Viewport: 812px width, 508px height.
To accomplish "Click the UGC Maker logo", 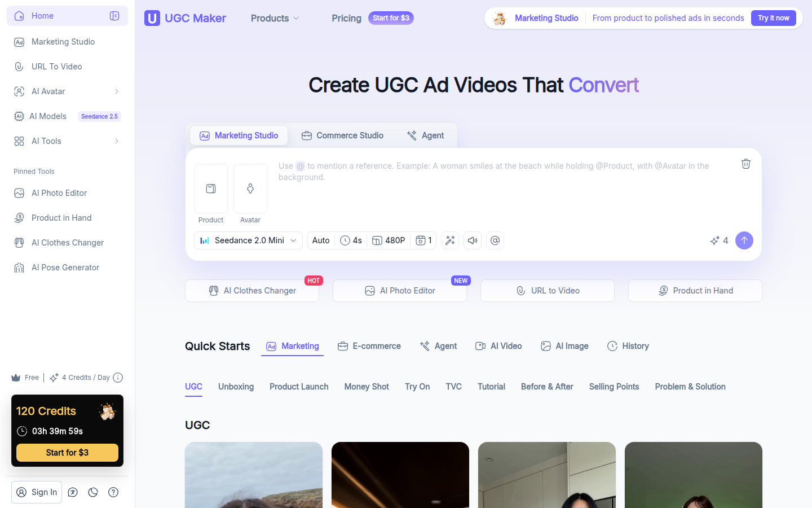I will click(x=185, y=18).
